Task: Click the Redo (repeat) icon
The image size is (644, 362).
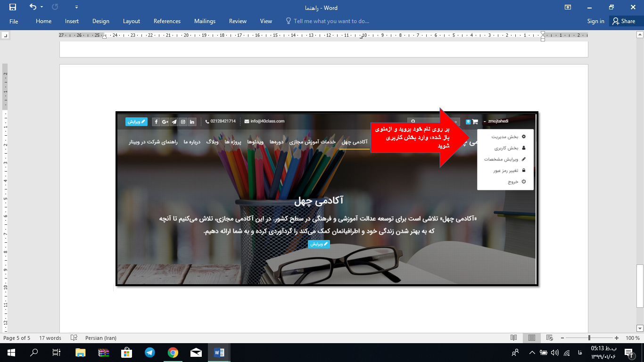Action: coord(55,7)
